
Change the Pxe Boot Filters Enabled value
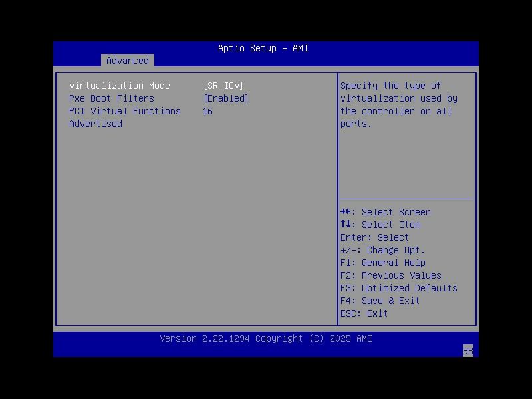[226, 98]
